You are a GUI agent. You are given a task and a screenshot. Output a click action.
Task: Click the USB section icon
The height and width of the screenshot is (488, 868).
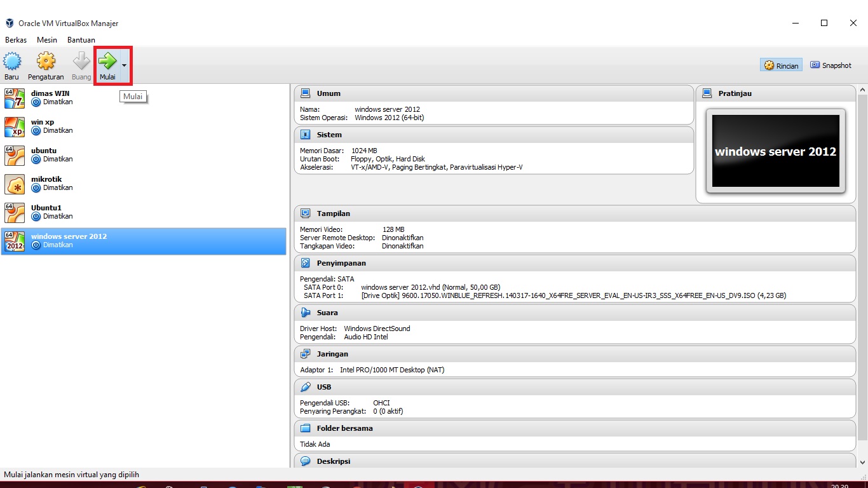[306, 387]
